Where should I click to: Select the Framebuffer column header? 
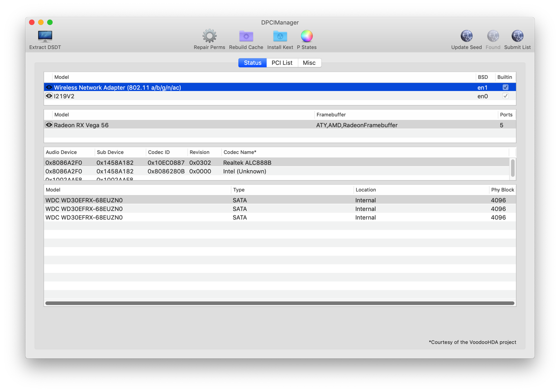pyautogui.click(x=406, y=115)
